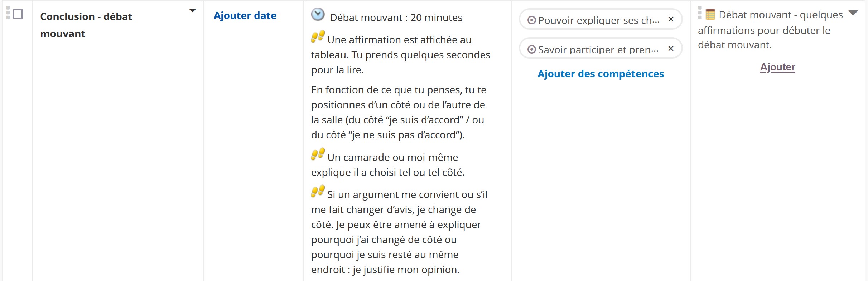Open dropdown arrow next to Conclusion title
Screen dimensions: 868x281
pos(192,11)
